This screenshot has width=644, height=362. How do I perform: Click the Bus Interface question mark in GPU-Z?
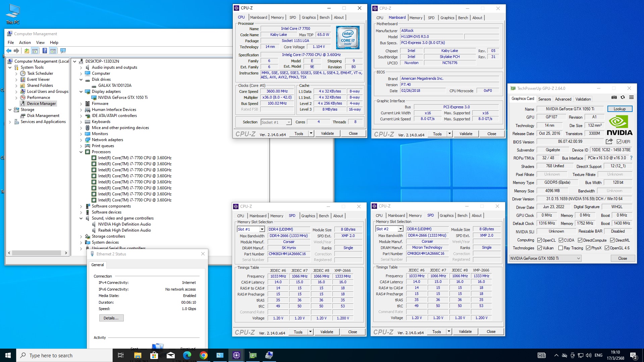[631, 158]
